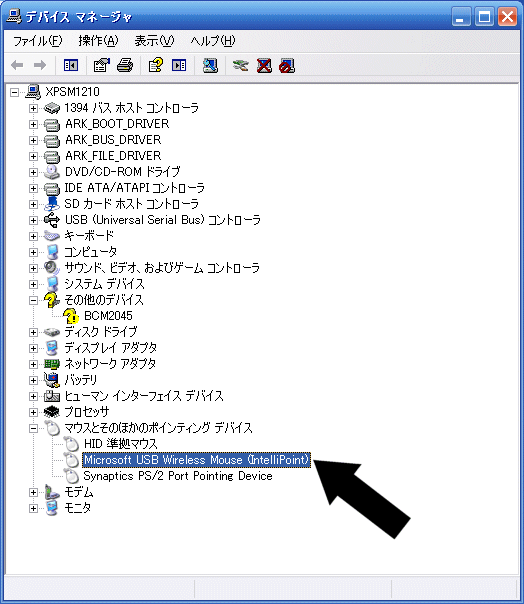Select the HID 準拠マウス entry
This screenshot has width=524, height=604.
[120, 444]
